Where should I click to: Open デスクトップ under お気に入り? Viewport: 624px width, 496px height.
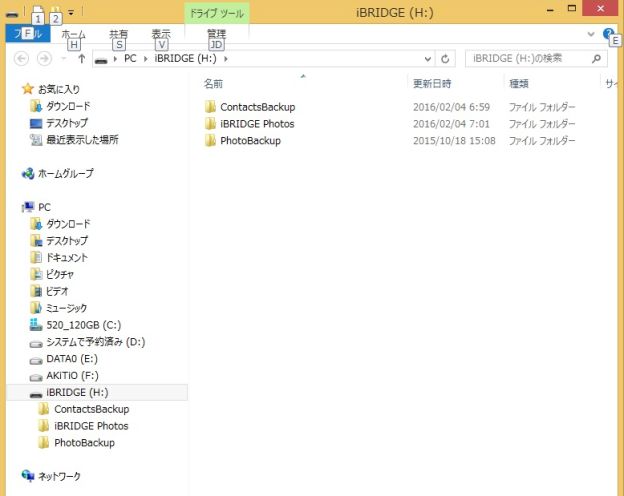pyautogui.click(x=66, y=123)
